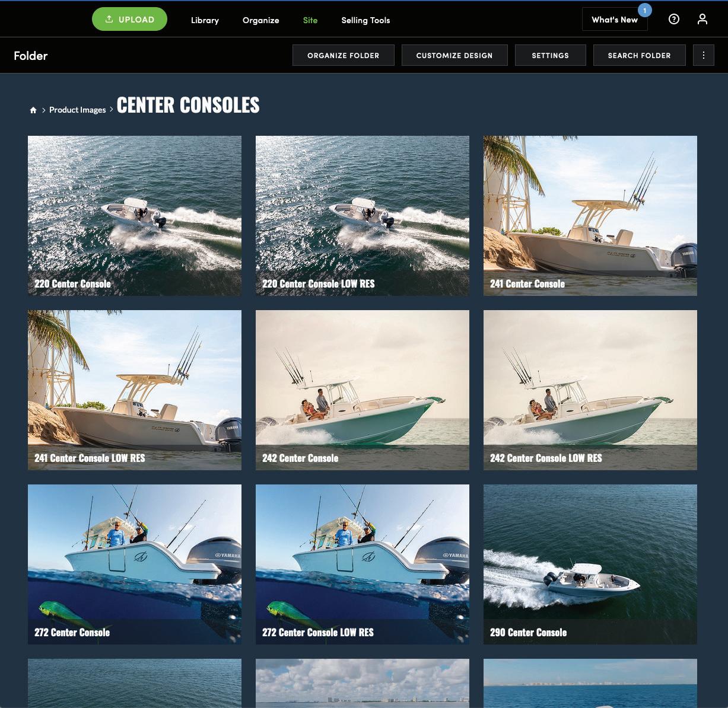Select the Site menu item

coord(310,20)
